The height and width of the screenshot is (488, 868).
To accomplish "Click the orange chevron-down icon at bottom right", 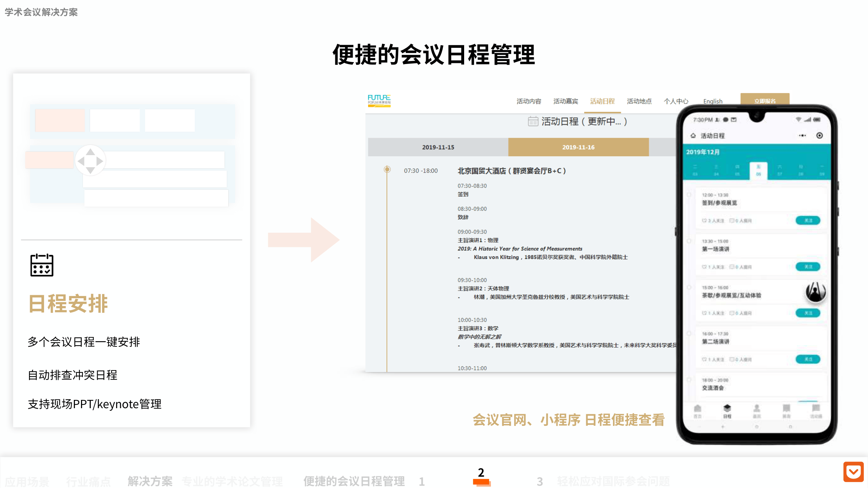I will click(x=853, y=471).
